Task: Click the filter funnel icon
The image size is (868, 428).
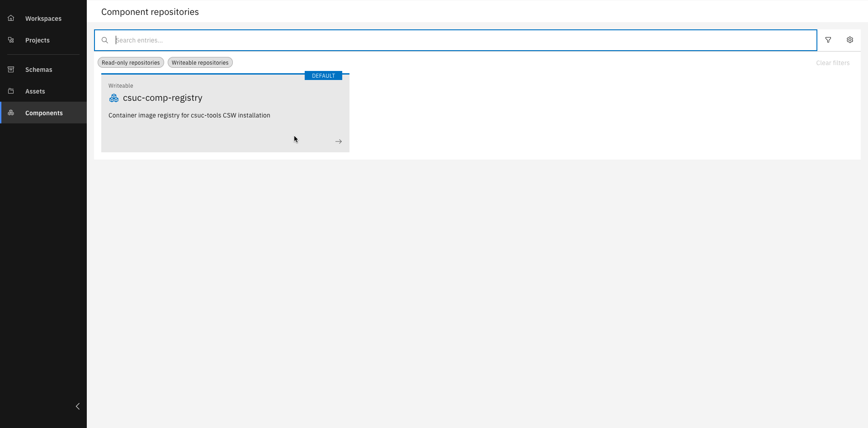Action: (x=829, y=40)
